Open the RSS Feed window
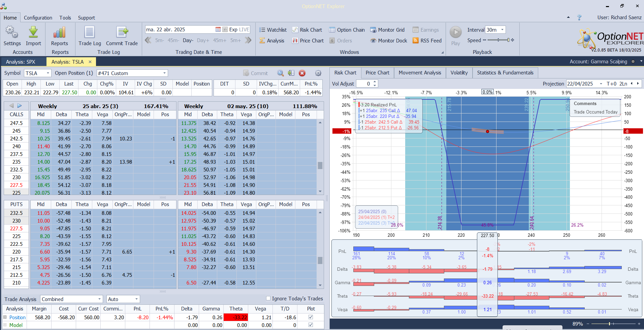This screenshot has width=644, height=330. 427,41
